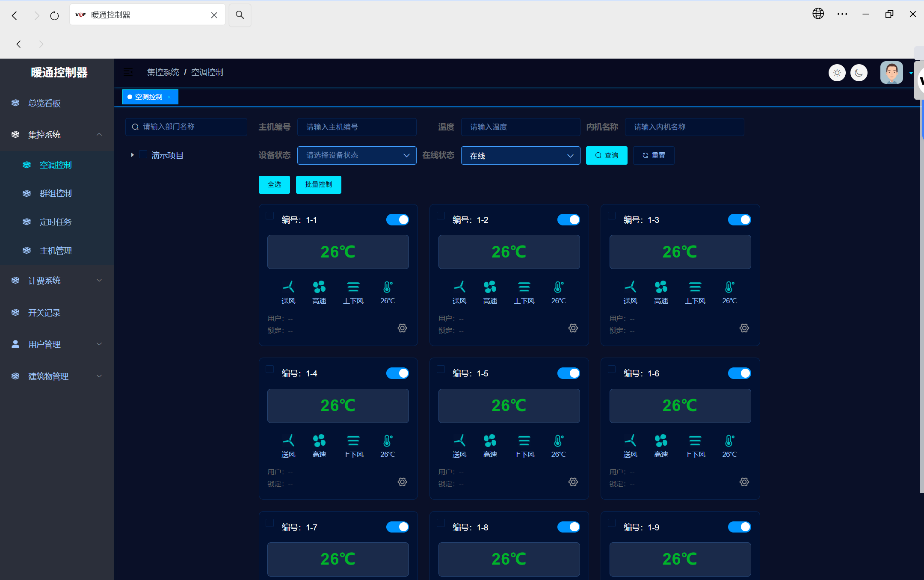Open settings gear on card 1-6
924x580 pixels.
tap(744, 482)
